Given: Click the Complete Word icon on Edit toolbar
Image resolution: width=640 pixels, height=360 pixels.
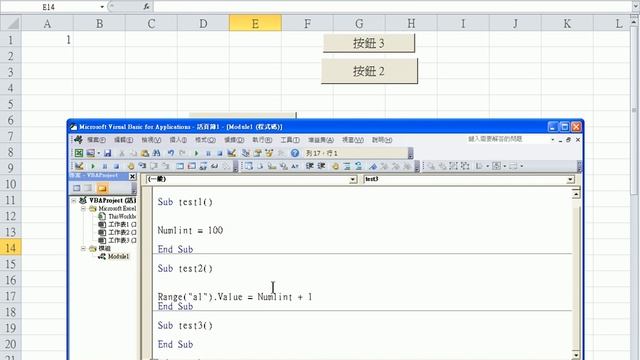Looking at the screenshot, I should 295,166.
